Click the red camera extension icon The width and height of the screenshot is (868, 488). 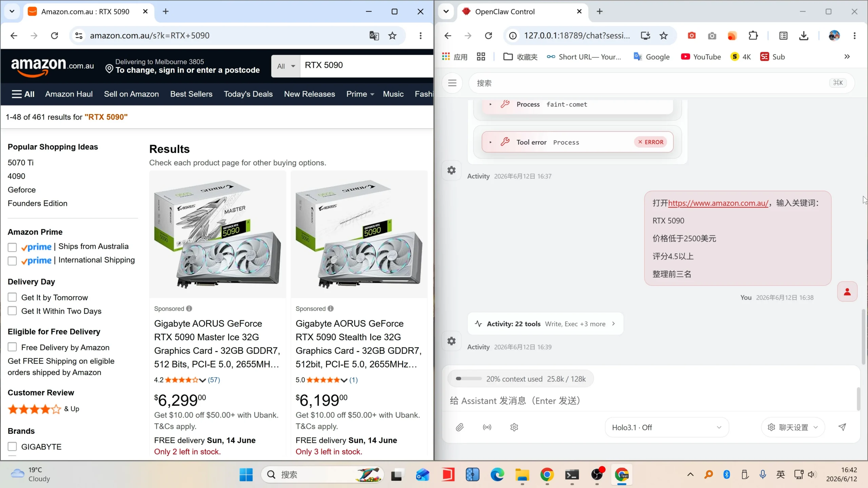pyautogui.click(x=692, y=36)
